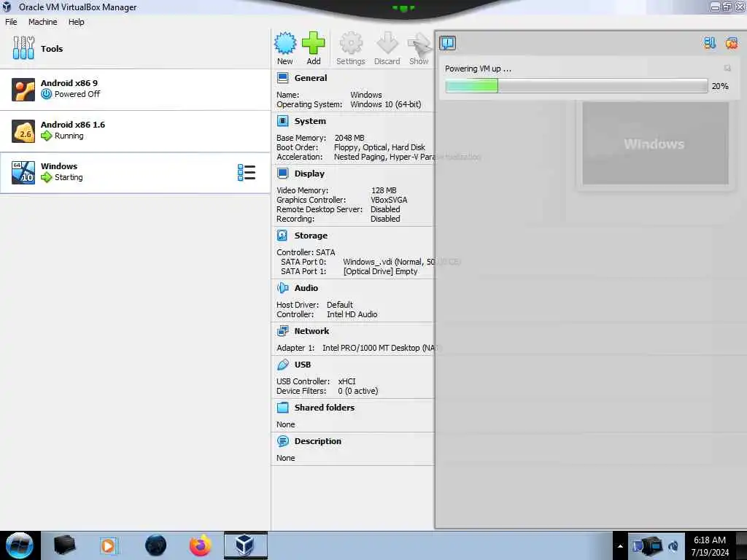The height and width of the screenshot is (560, 747).
Task: Open the USB settings heading link
Action: (x=303, y=365)
